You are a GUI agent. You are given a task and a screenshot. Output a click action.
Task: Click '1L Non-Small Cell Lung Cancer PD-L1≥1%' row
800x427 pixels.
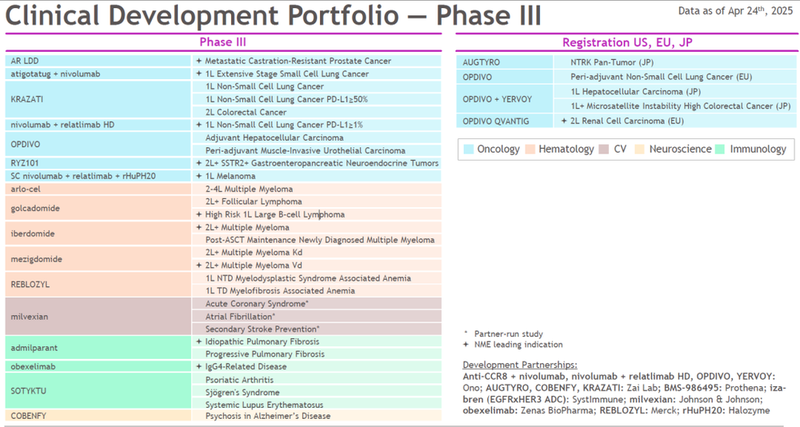(x=317, y=125)
